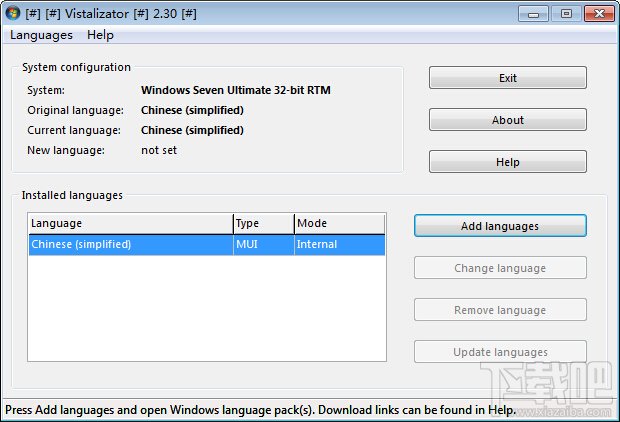
Task: Click Windows Seven Ultimate 32-bit RTM text
Action: pyautogui.click(x=236, y=90)
